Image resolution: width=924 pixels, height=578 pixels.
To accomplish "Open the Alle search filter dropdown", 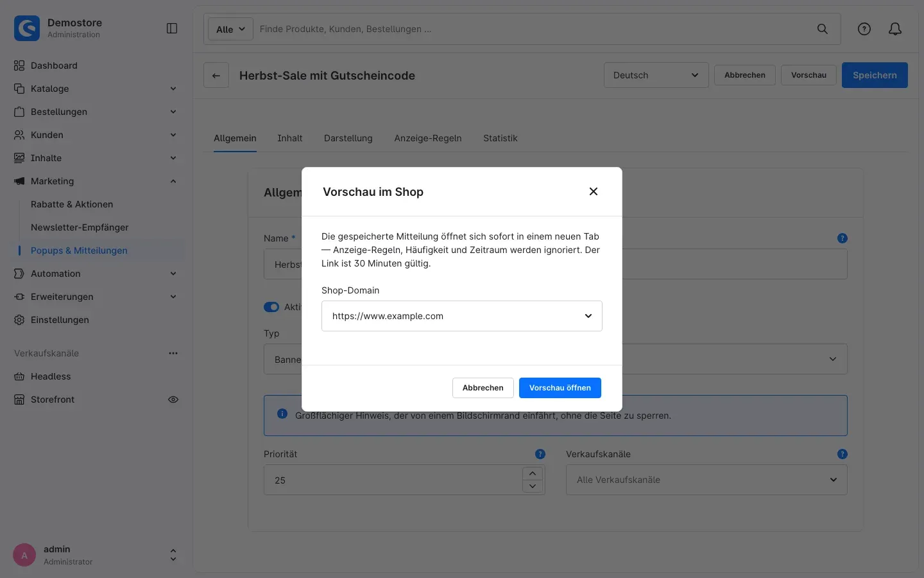I will [230, 29].
